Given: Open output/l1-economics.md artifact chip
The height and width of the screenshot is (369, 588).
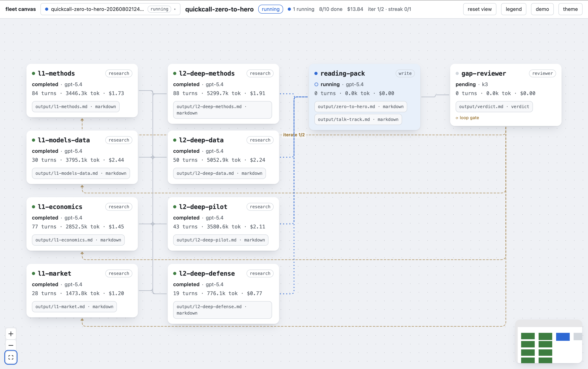Looking at the screenshot, I should (x=78, y=240).
